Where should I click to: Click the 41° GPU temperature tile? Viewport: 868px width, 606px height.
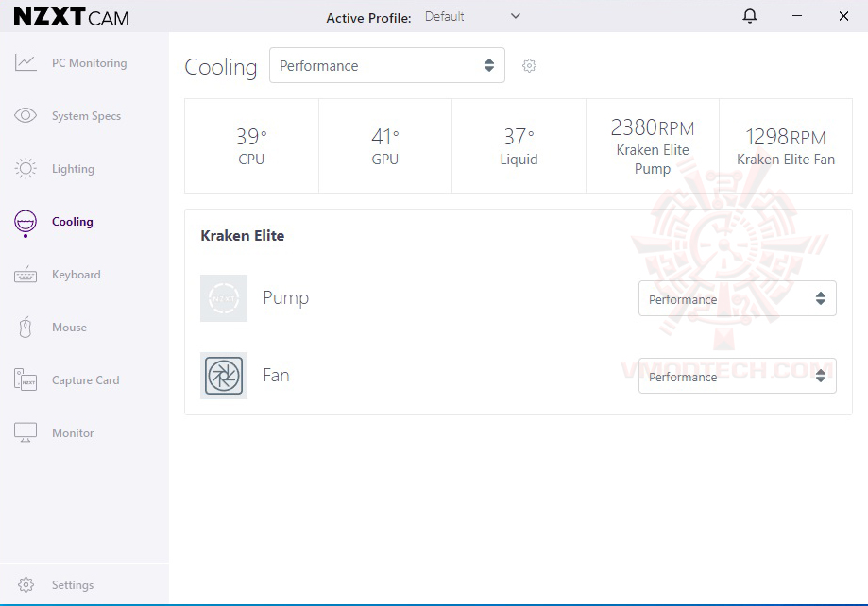[385, 146]
